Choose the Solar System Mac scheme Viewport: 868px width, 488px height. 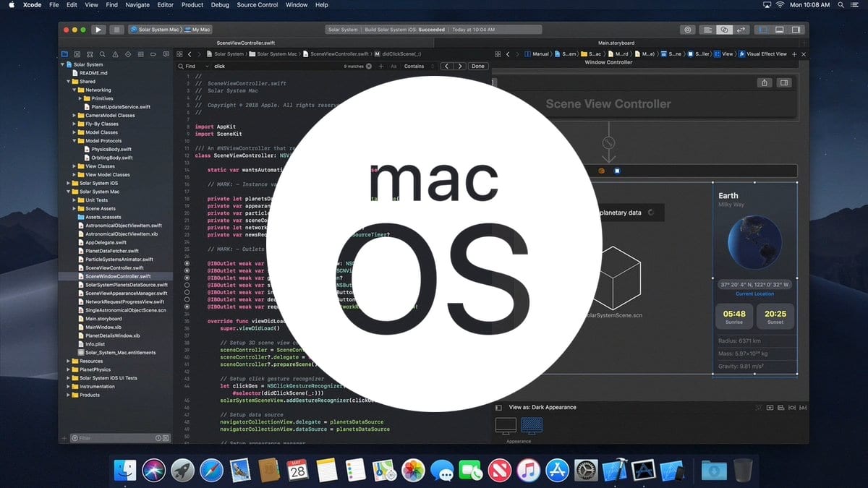155,30
